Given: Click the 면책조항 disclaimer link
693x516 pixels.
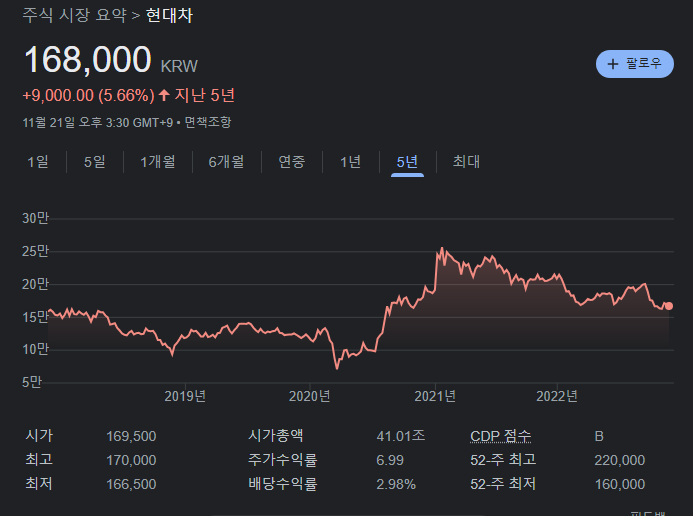Looking at the screenshot, I should point(208,122).
